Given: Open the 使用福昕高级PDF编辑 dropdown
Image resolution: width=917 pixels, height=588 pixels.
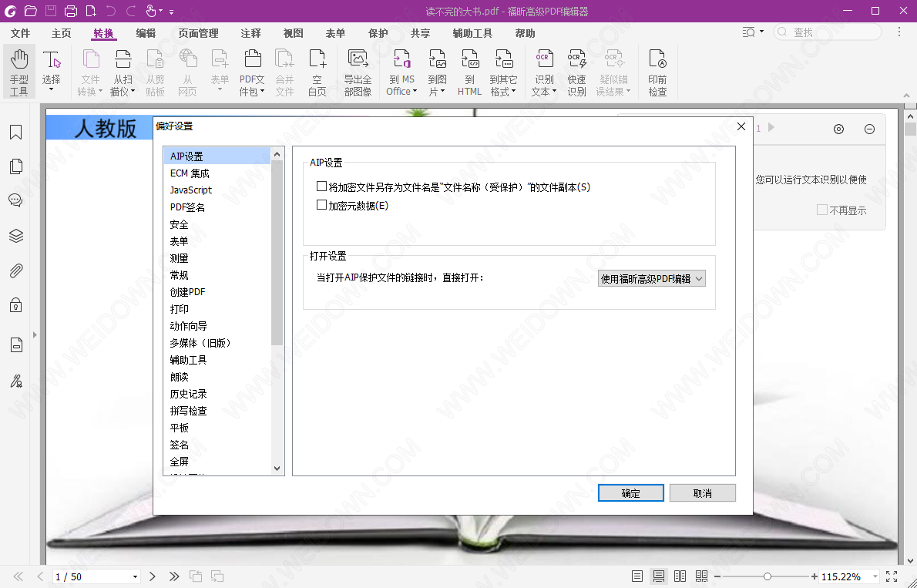Looking at the screenshot, I should (651, 278).
